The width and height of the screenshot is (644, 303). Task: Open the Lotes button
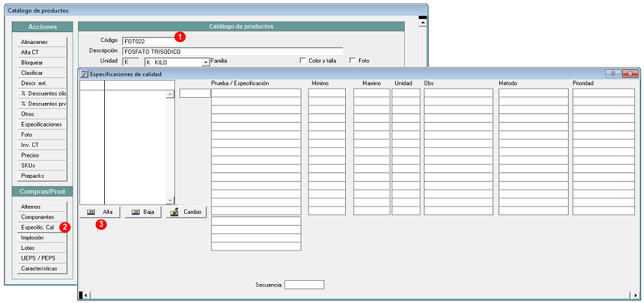click(x=43, y=248)
